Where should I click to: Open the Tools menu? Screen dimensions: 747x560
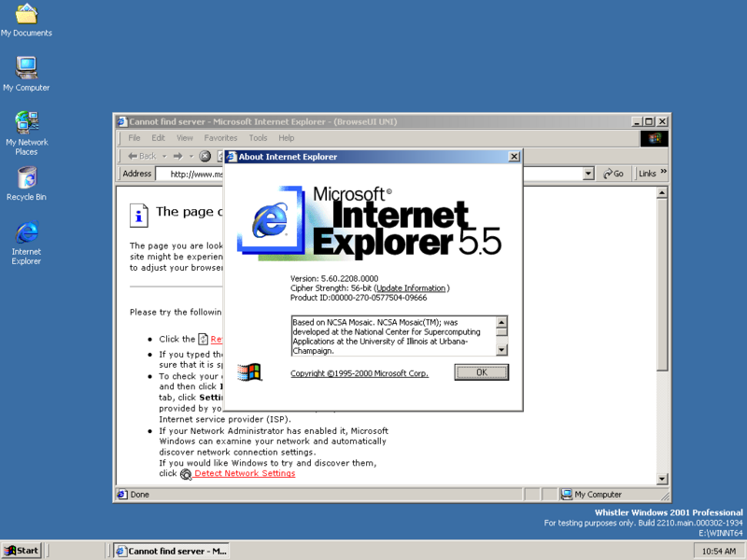258,138
